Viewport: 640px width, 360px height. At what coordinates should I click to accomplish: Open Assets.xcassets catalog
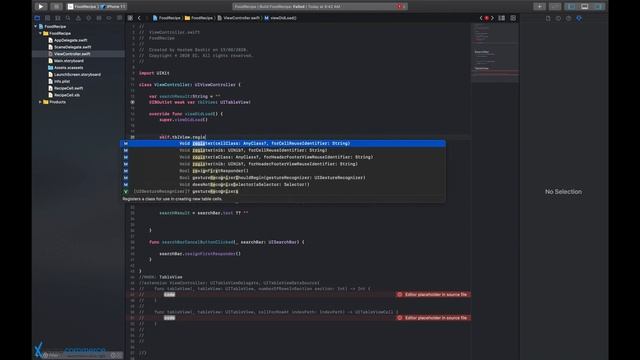point(65,68)
